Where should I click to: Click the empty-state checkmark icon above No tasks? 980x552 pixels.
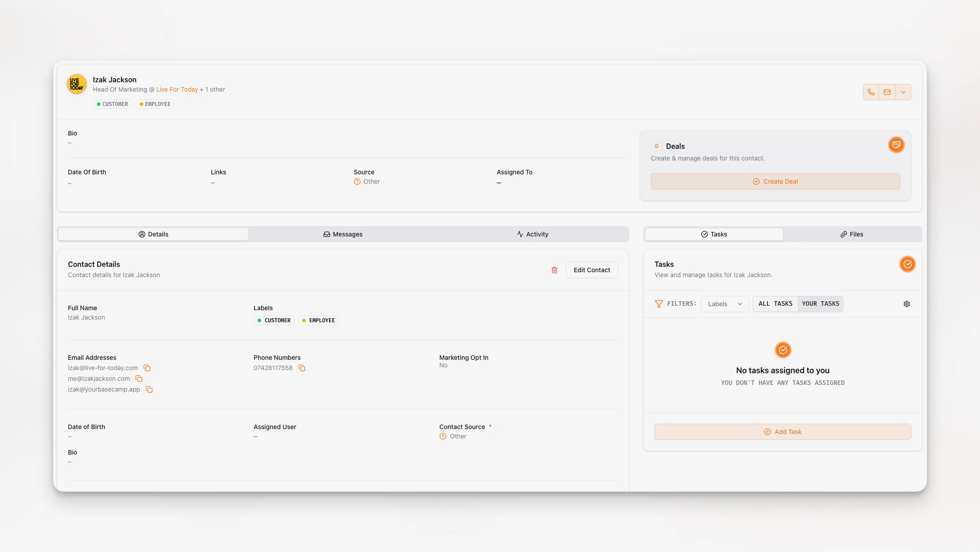783,350
